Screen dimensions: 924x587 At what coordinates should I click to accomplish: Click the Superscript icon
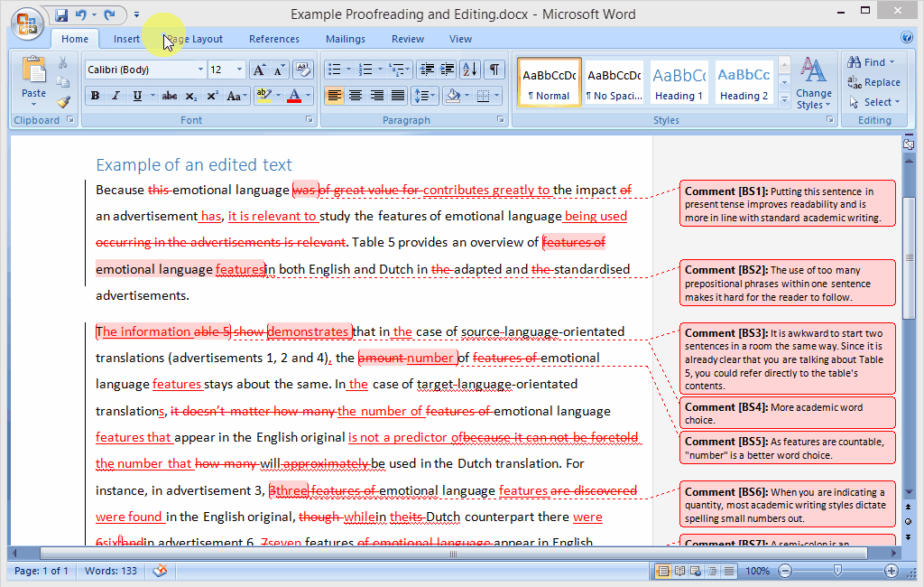click(x=214, y=96)
